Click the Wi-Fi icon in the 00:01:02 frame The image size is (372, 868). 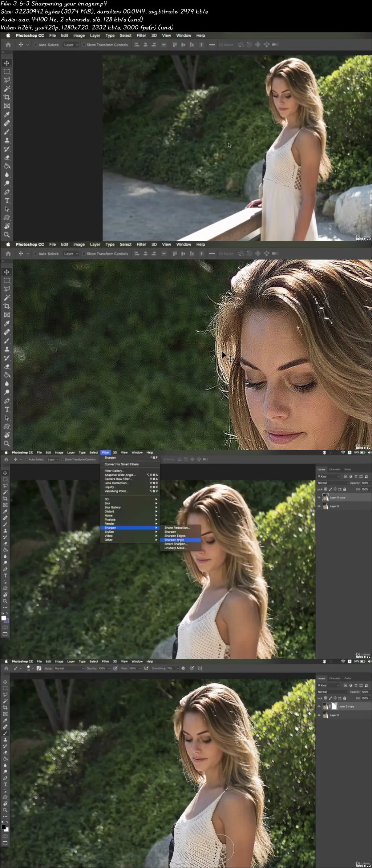[x=343, y=452]
